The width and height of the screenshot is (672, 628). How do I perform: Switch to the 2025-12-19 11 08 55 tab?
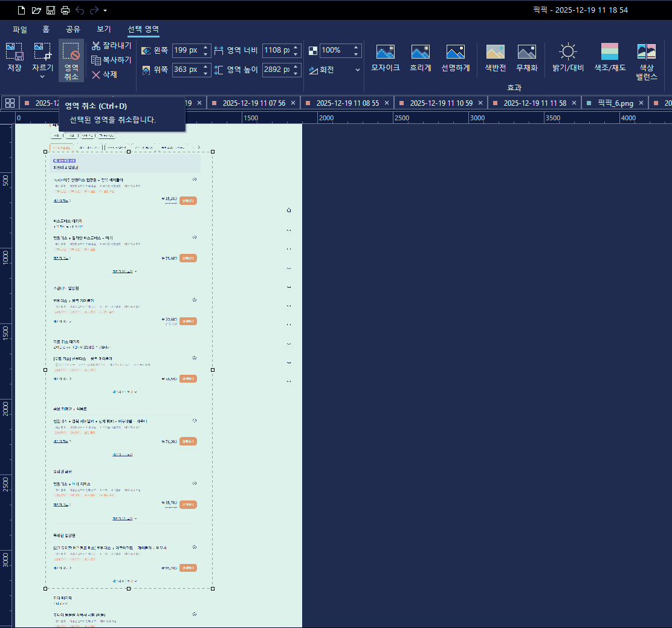(x=347, y=103)
